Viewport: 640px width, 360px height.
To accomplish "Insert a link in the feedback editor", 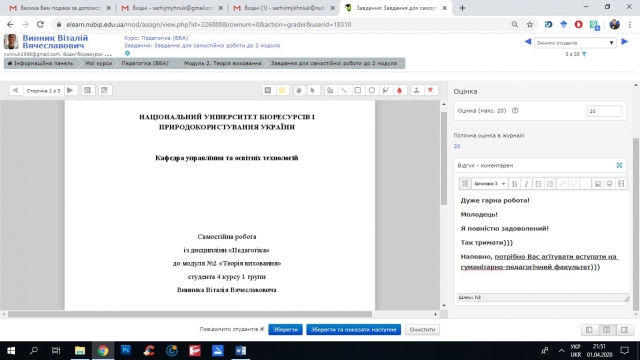I will coord(562,184).
